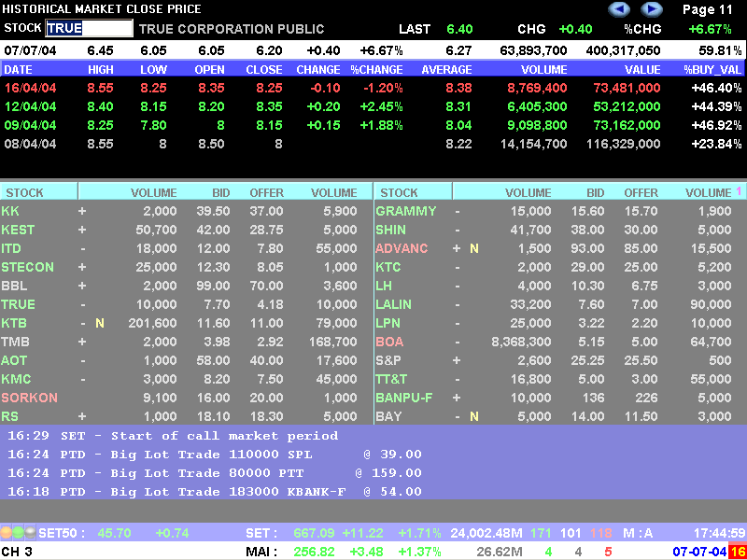
Task: Select RS in the stock list
Action: (9, 416)
